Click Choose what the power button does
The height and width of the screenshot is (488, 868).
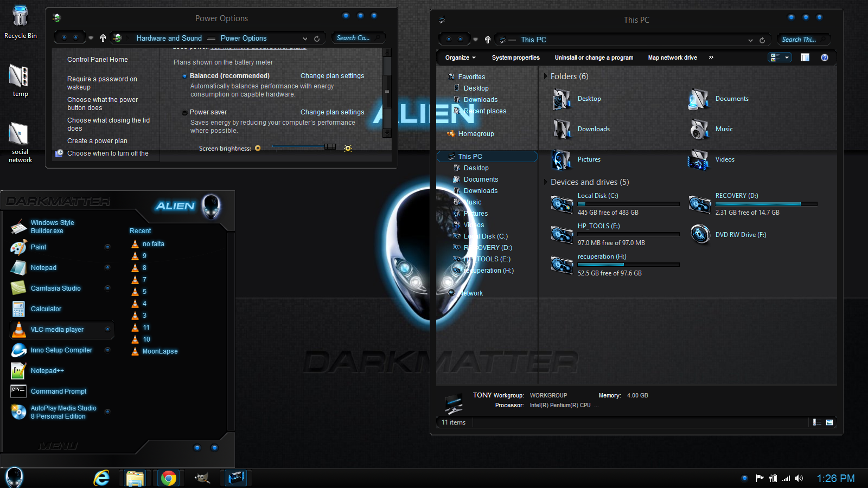103,104
